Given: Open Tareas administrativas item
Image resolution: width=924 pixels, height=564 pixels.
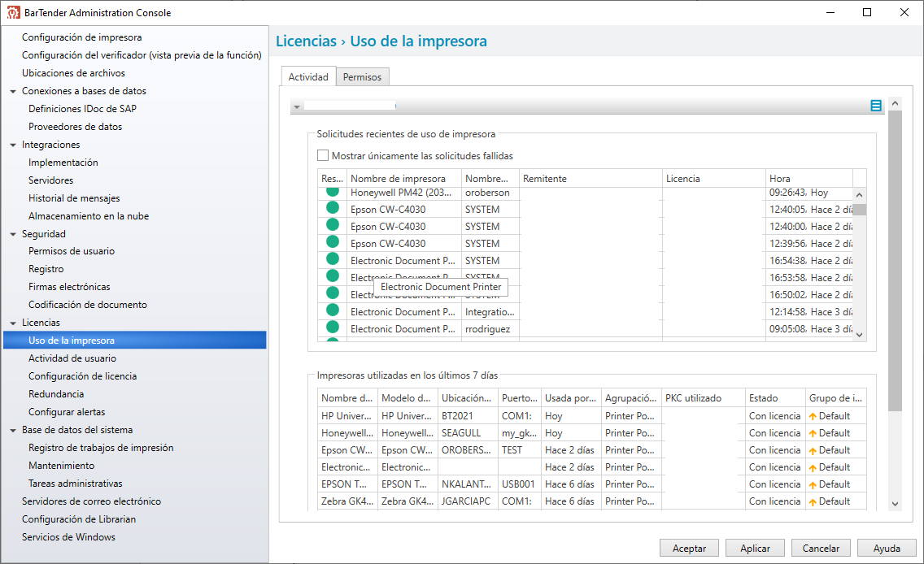Looking at the screenshot, I should (76, 484).
